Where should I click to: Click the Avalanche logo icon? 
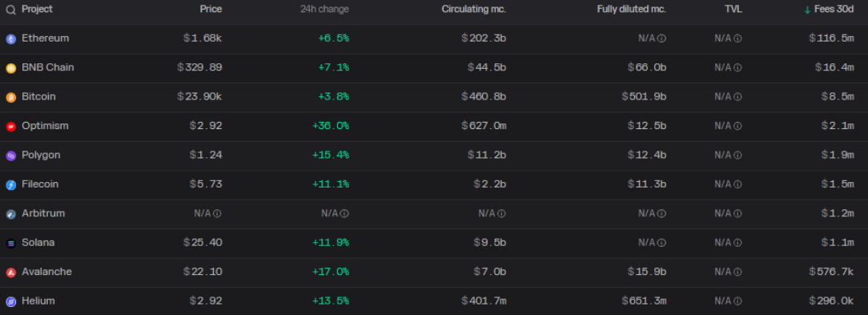[11, 273]
